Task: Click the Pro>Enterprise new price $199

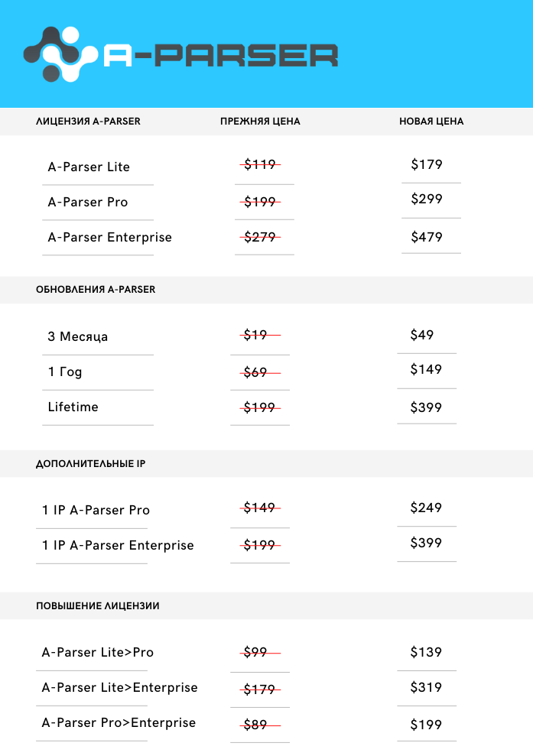Action: pyautogui.click(x=426, y=725)
